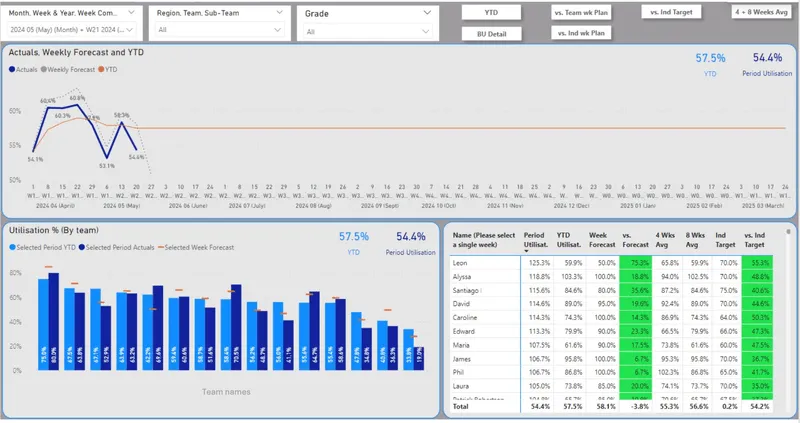Click the 4 + 8 Weeks Avg button
This screenshot has width=800, height=423.
tap(761, 12)
